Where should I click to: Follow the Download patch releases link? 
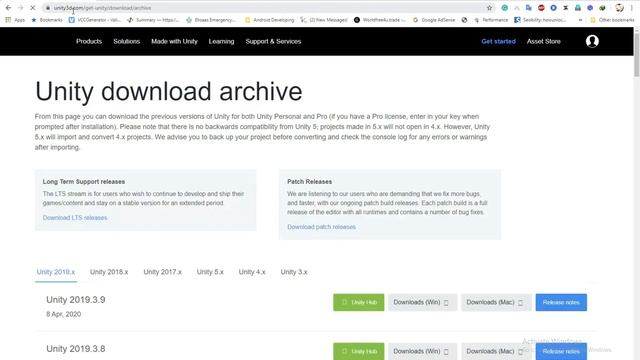point(321,227)
